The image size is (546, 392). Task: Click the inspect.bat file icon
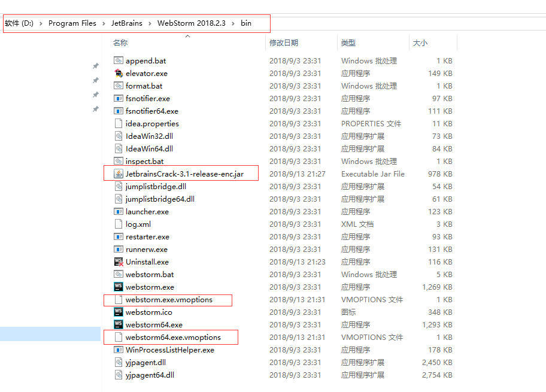(x=119, y=161)
